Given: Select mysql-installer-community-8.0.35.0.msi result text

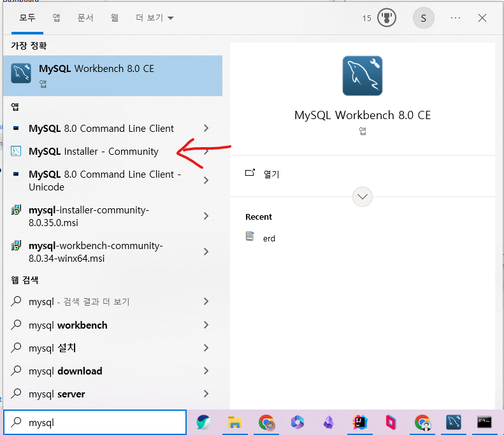Looking at the screenshot, I should click(89, 216).
